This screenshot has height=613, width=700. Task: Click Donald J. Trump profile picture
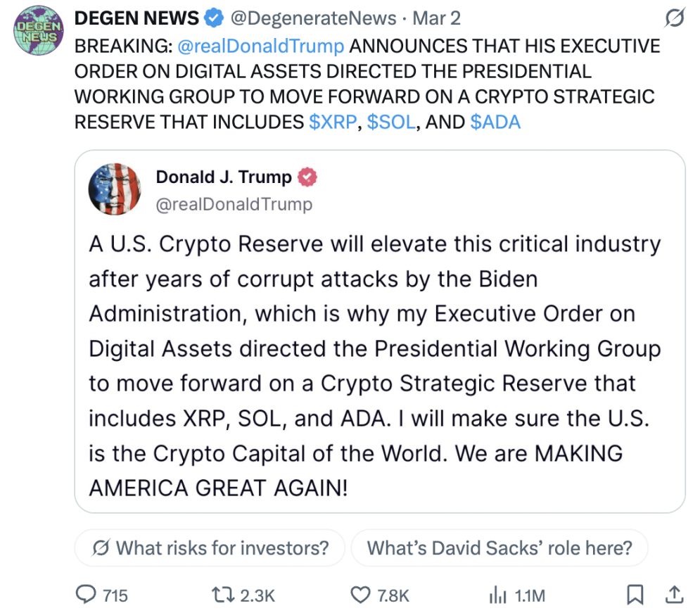(x=112, y=189)
